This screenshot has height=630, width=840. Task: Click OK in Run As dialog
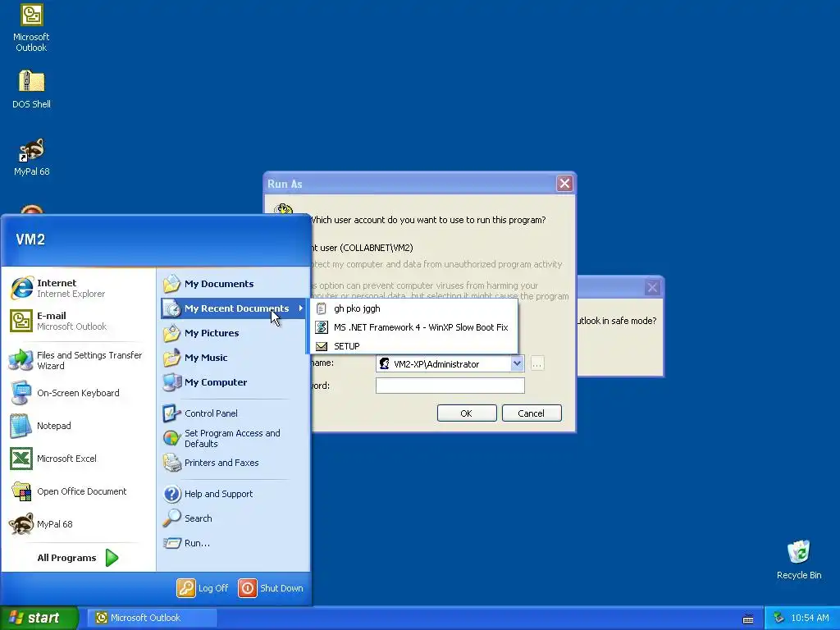pos(467,413)
